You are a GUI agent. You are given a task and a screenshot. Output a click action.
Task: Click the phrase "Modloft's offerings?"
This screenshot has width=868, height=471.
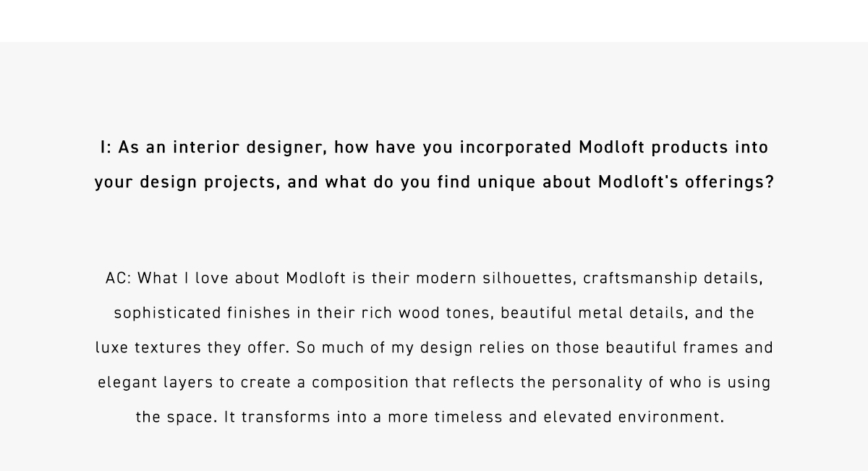(x=686, y=182)
